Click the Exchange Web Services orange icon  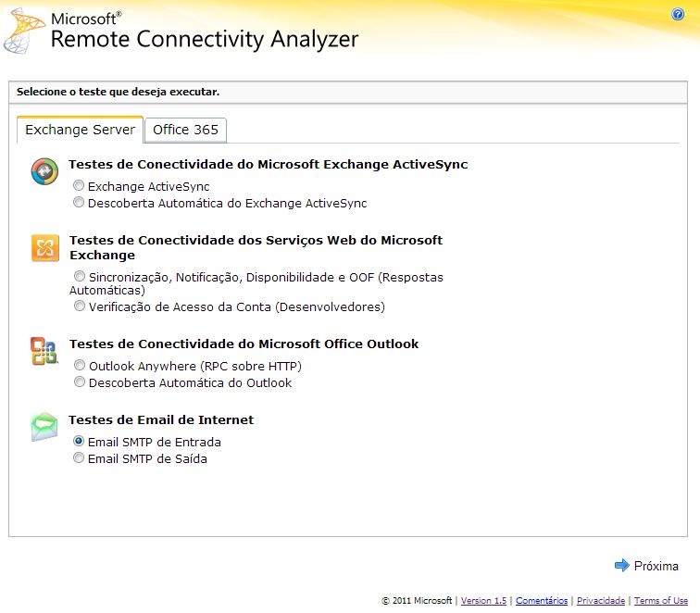tap(44, 248)
